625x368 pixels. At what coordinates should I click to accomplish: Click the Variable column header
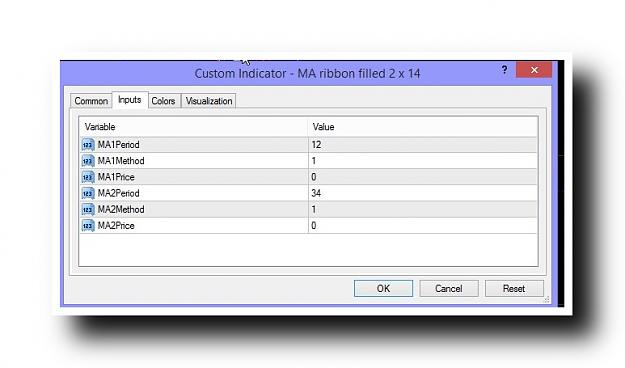pos(193,127)
